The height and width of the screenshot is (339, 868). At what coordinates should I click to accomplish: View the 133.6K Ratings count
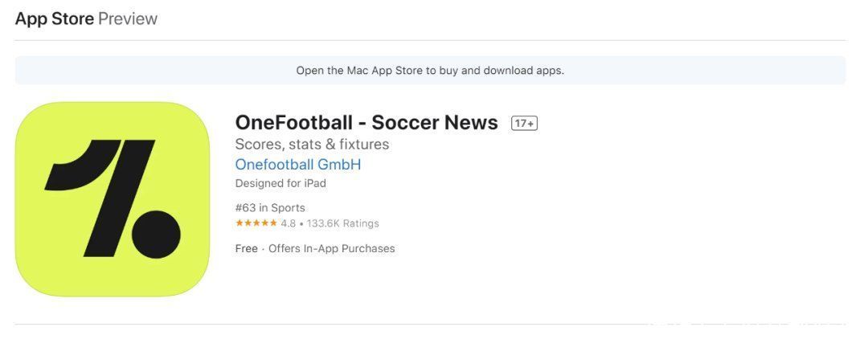point(342,223)
